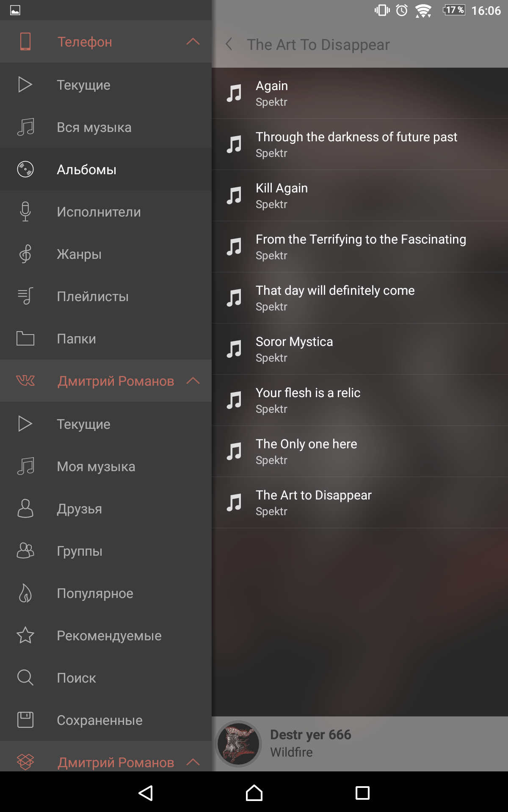Collapse the Телефон section chevron
Image resolution: width=508 pixels, height=812 pixels.
[193, 41]
